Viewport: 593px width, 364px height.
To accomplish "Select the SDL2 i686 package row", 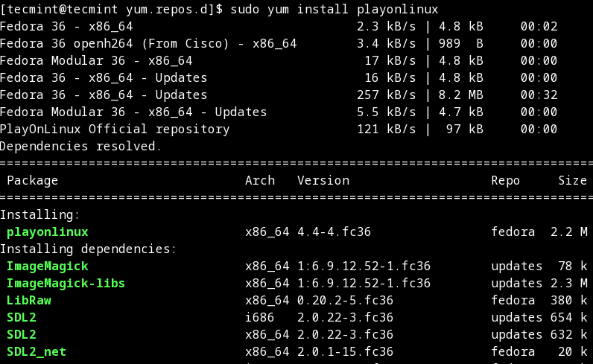I will [x=296, y=317].
